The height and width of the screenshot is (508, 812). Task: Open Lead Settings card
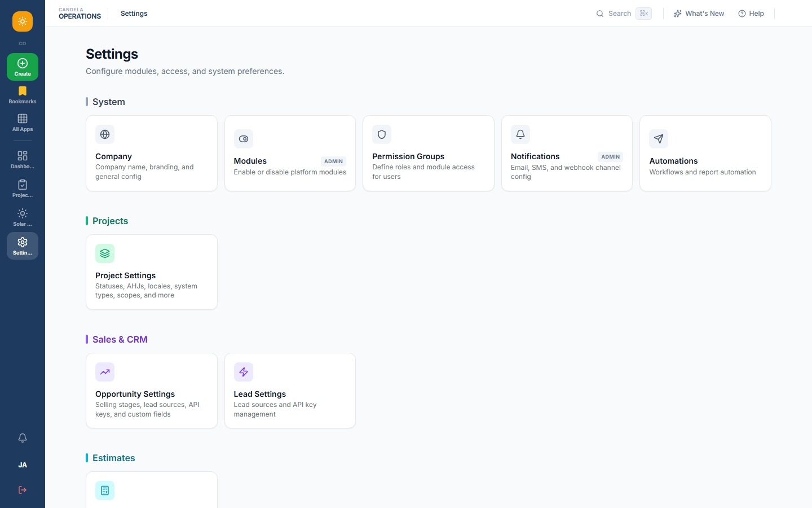pyautogui.click(x=290, y=391)
